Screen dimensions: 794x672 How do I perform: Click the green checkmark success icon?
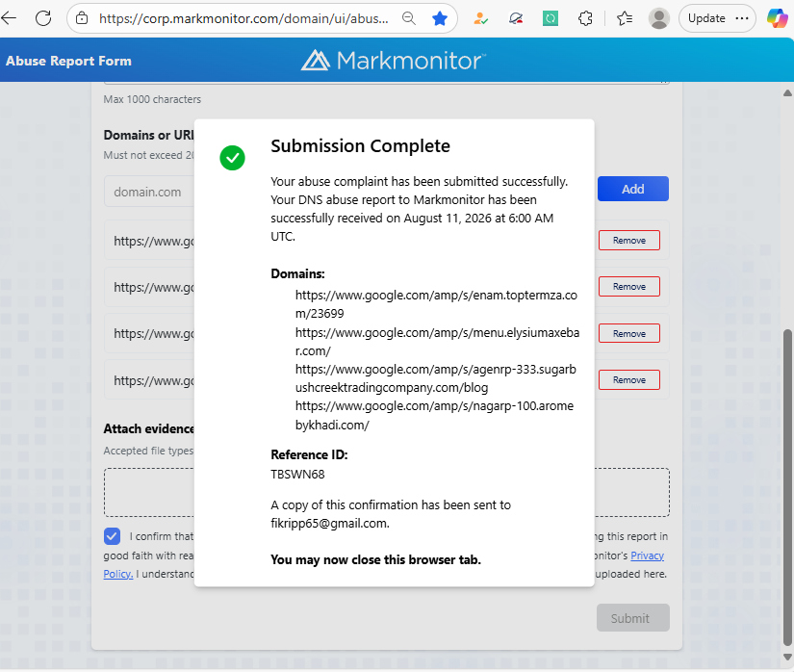tap(233, 158)
